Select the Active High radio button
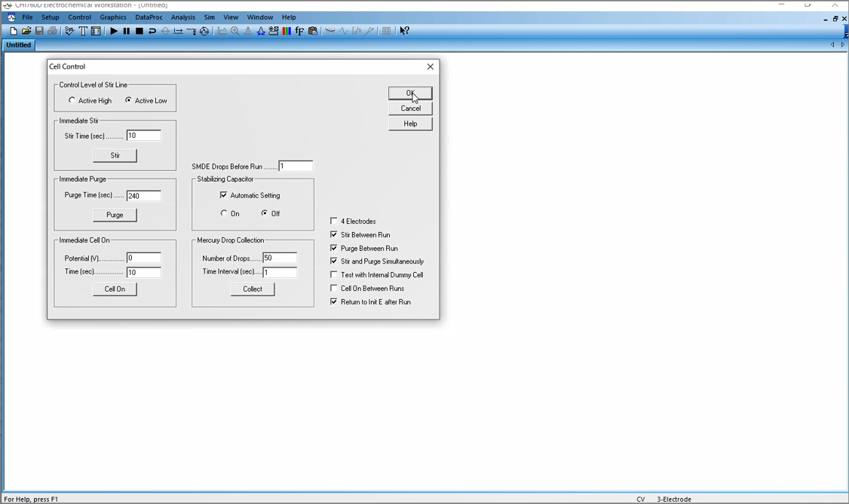The width and height of the screenshot is (849, 504). coord(72,100)
